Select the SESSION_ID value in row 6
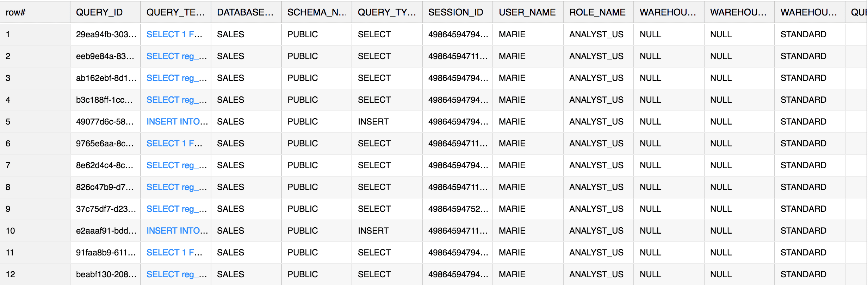This screenshot has width=868, height=285. (457, 143)
